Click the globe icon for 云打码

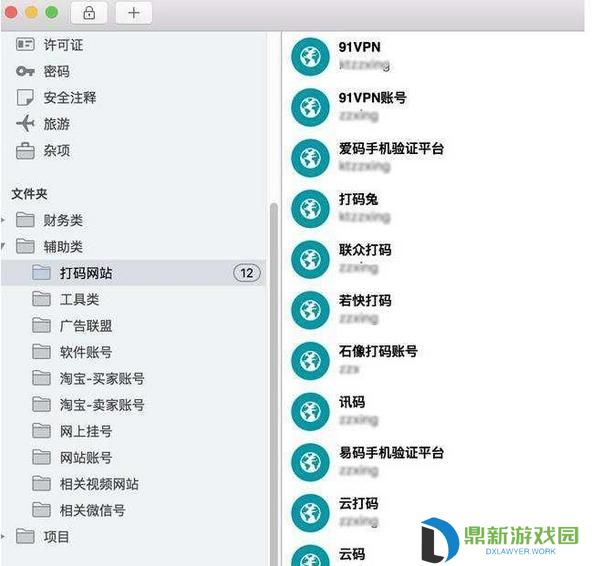(x=310, y=513)
